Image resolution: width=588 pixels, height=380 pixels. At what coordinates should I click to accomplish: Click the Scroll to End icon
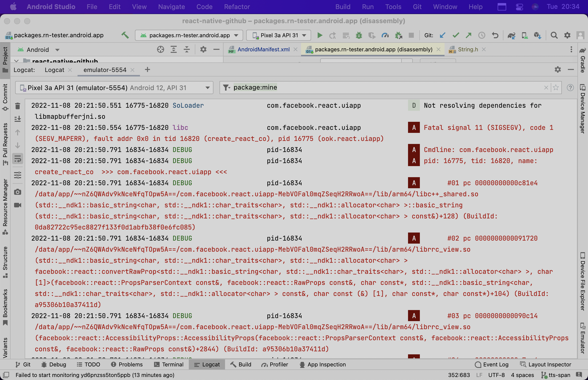18,119
